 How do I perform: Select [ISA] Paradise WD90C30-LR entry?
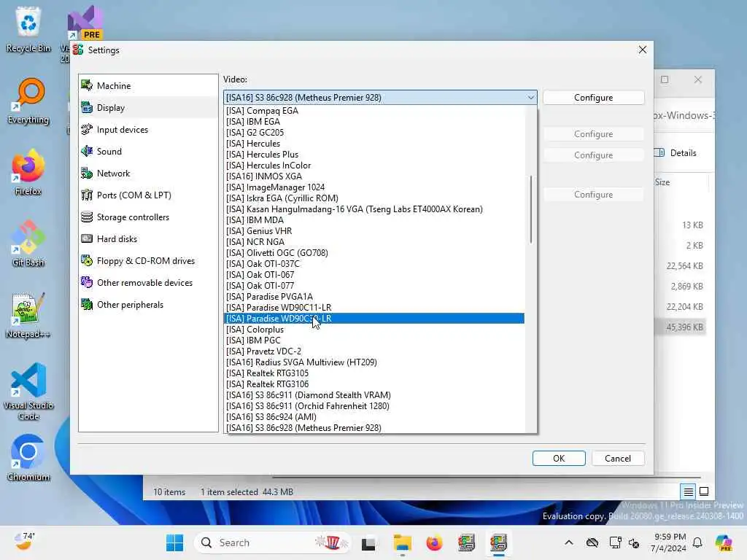[x=374, y=319]
